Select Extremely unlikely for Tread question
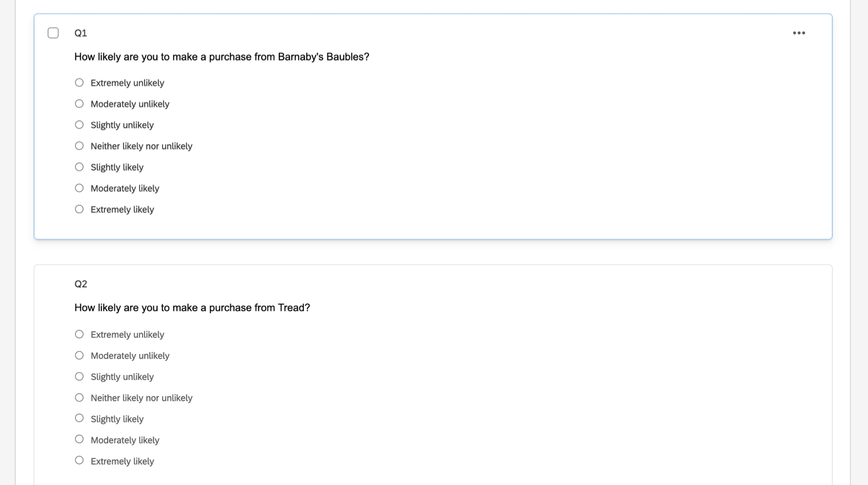This screenshot has height=485, width=868. click(x=79, y=334)
